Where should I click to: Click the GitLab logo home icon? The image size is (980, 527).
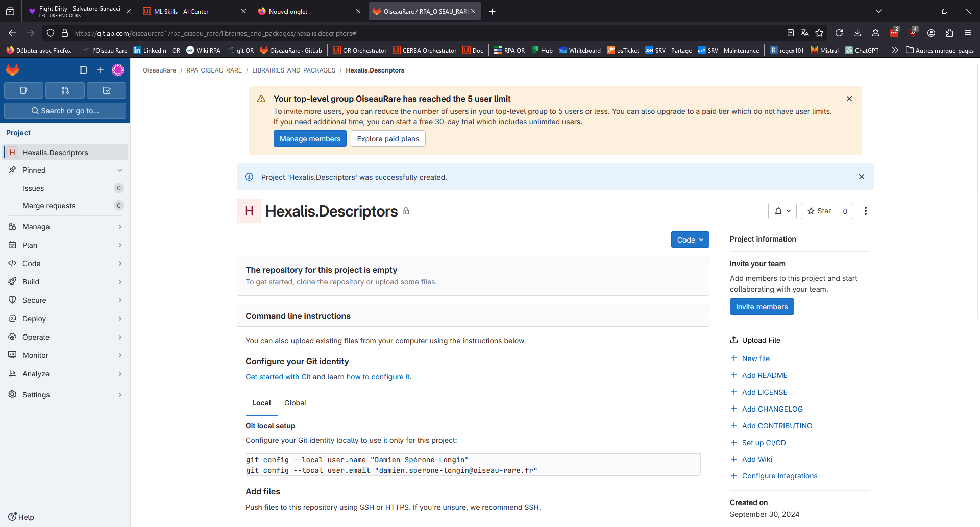(x=13, y=70)
